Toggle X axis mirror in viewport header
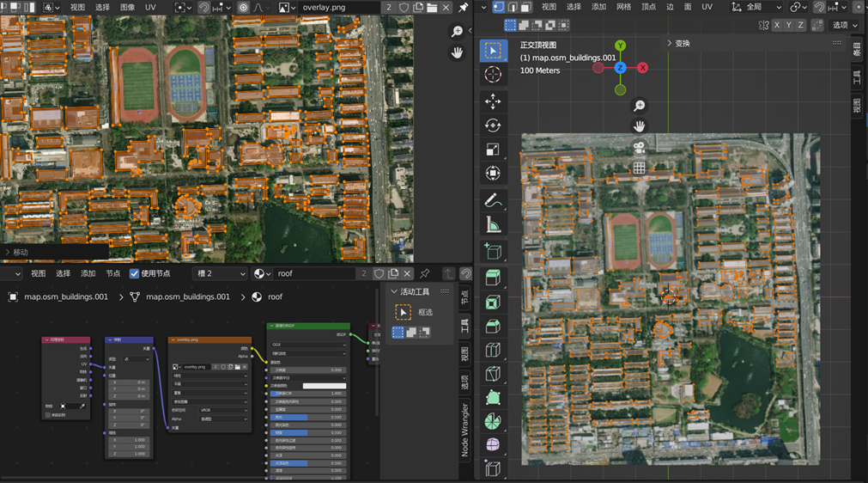The width and height of the screenshot is (868, 483). [x=777, y=25]
